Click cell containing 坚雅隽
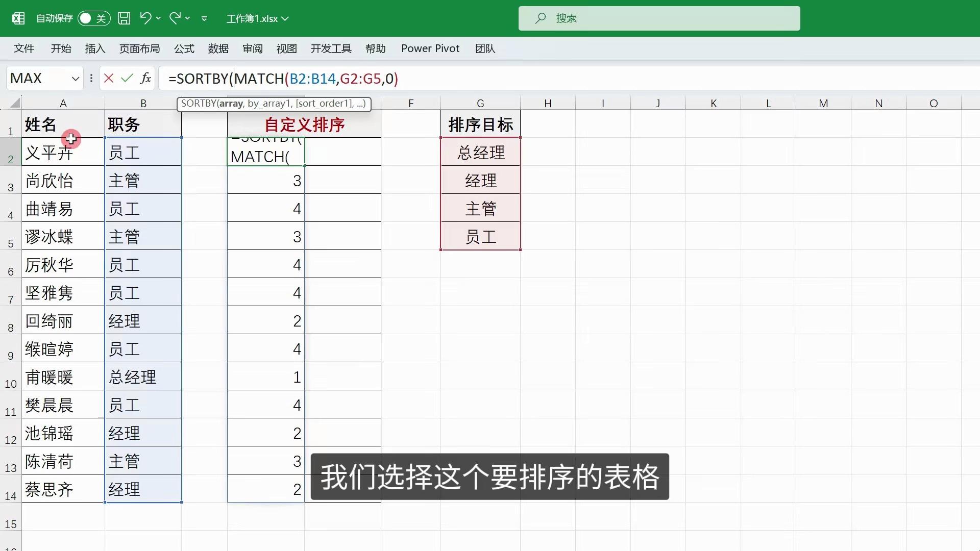The height and width of the screenshot is (551, 980). (x=63, y=292)
